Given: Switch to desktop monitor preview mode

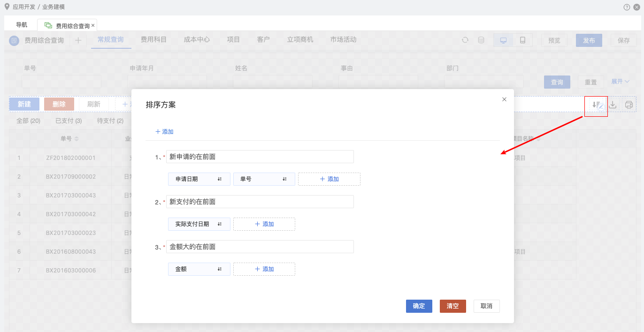Looking at the screenshot, I should click(503, 40).
